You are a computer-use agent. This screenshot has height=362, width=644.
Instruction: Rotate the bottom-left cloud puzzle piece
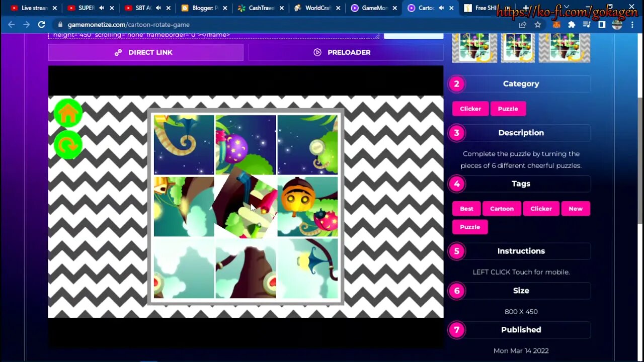[x=184, y=268]
